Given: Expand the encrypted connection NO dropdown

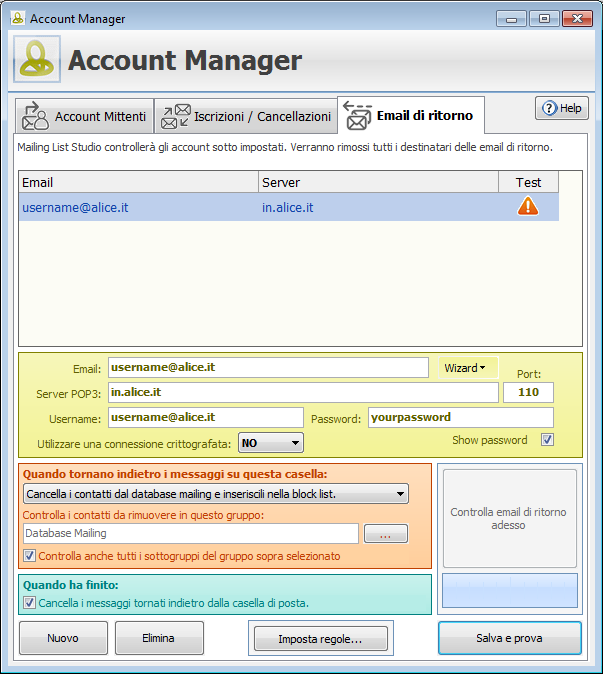Looking at the screenshot, I should pos(270,442).
